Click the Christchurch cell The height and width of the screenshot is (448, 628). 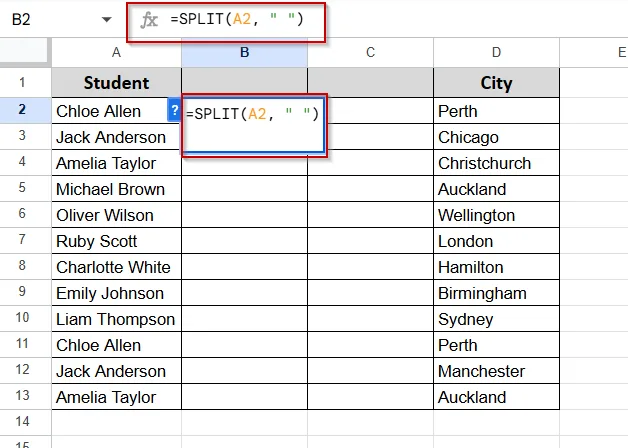(496, 163)
